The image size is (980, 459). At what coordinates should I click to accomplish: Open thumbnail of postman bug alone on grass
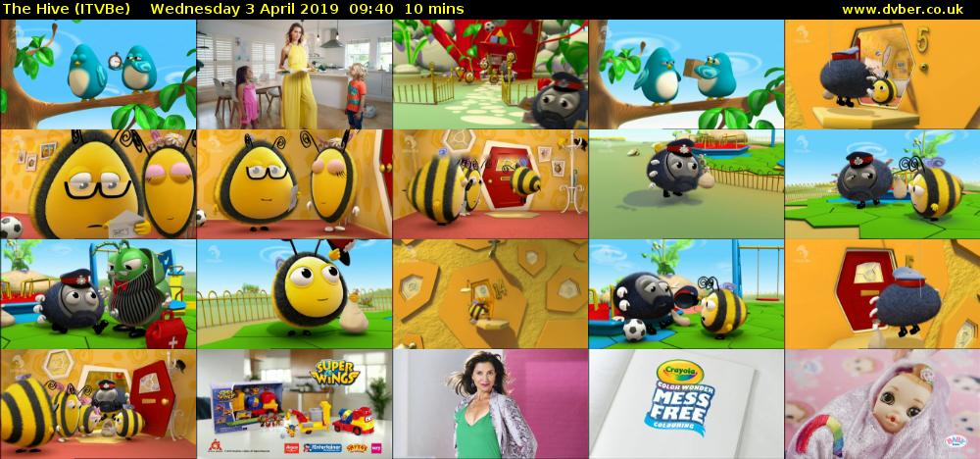(x=686, y=183)
